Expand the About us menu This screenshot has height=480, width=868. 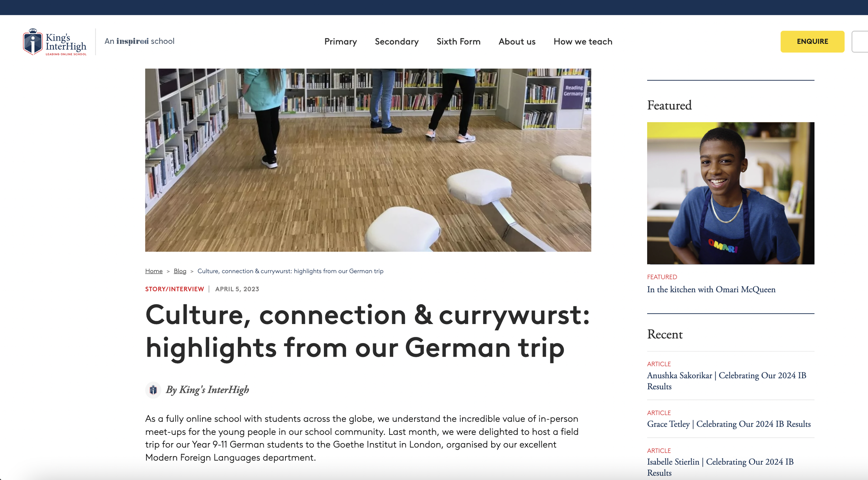click(x=517, y=42)
